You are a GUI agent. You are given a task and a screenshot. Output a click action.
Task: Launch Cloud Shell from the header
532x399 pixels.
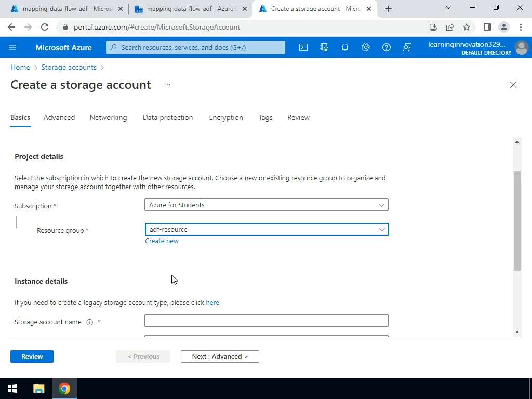(x=303, y=47)
